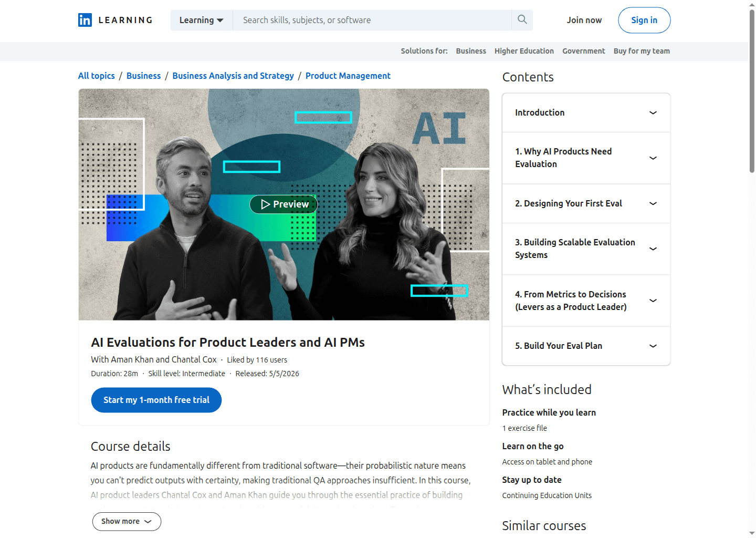Click the search skills input field
This screenshot has width=756, height=538.
pyautogui.click(x=372, y=20)
